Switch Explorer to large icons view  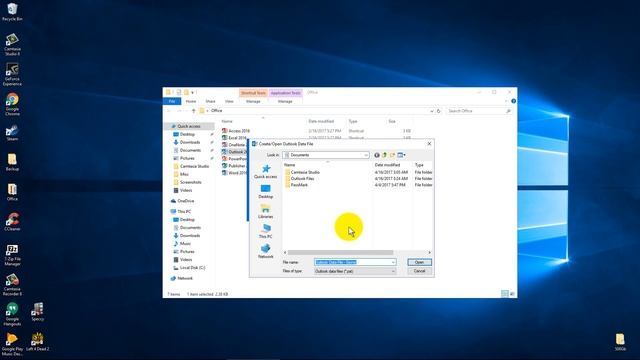512,294
